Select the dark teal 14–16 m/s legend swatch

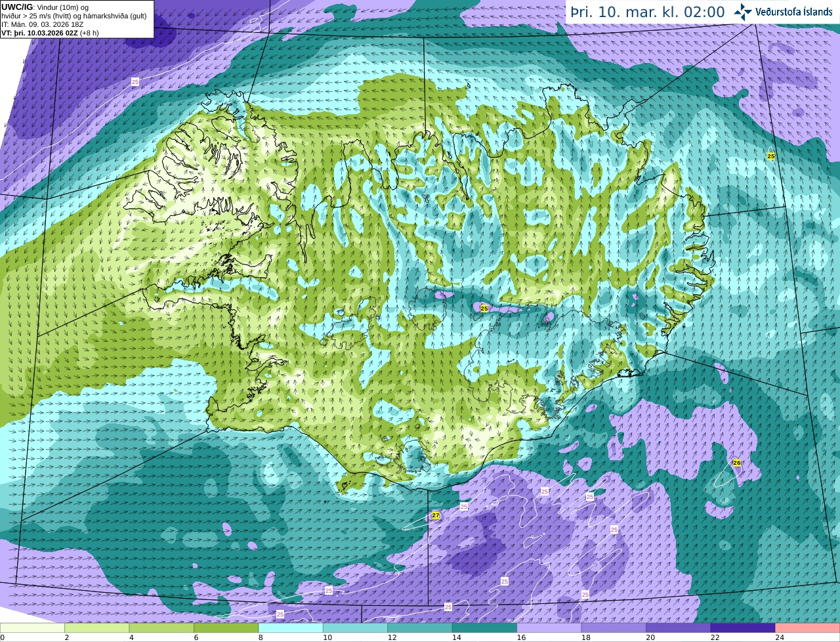click(x=485, y=628)
